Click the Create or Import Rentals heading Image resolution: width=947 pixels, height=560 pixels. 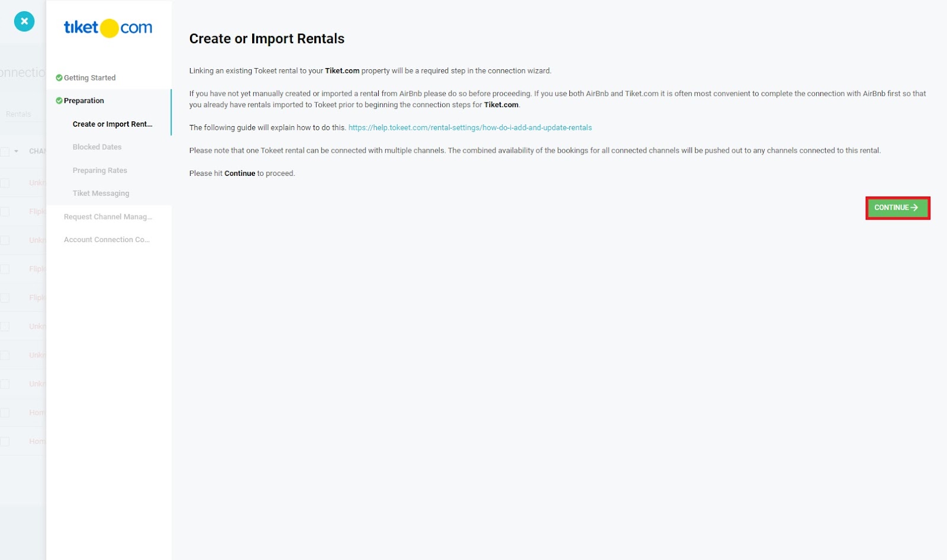click(x=267, y=38)
